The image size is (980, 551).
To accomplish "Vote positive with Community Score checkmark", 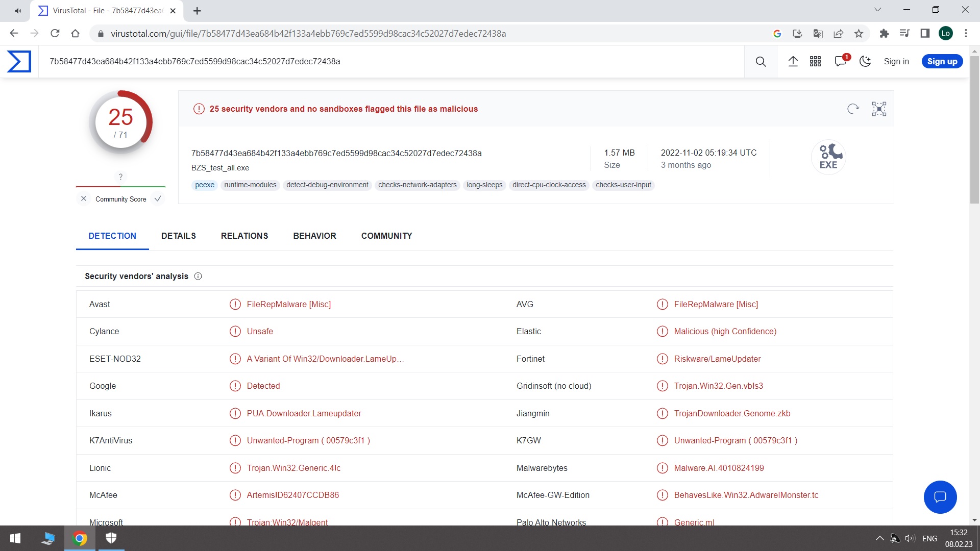I will [x=158, y=199].
